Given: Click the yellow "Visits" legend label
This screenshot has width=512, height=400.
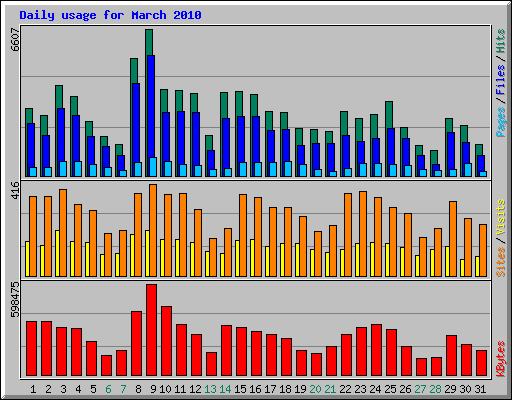Looking at the screenshot, I should tap(500, 218).
